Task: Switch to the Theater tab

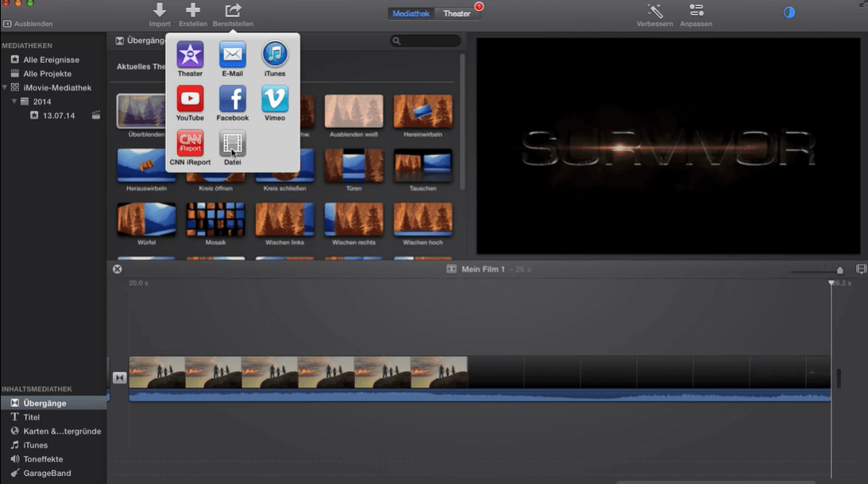Action: click(457, 14)
